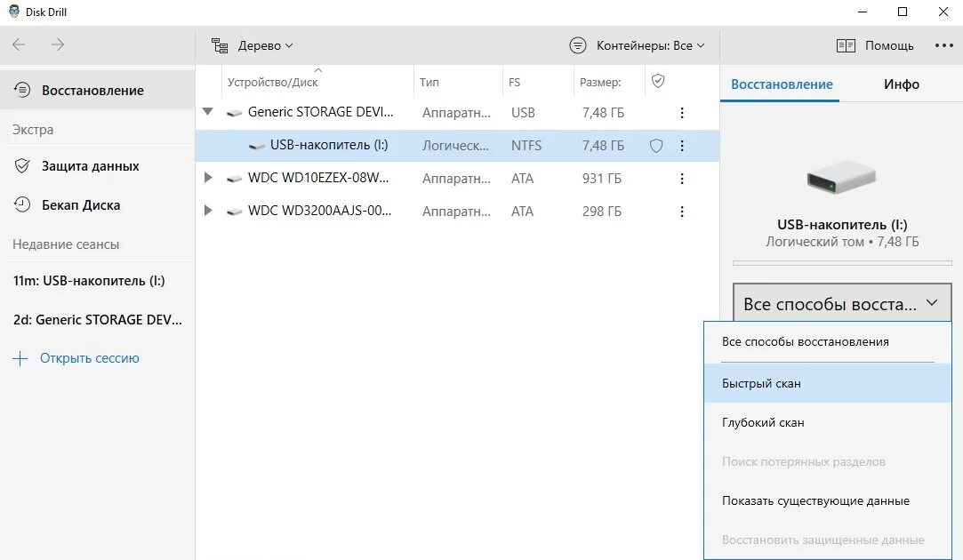Click the drive icon of Generic STORAGE row
This screenshot has width=963, height=560.
point(234,113)
